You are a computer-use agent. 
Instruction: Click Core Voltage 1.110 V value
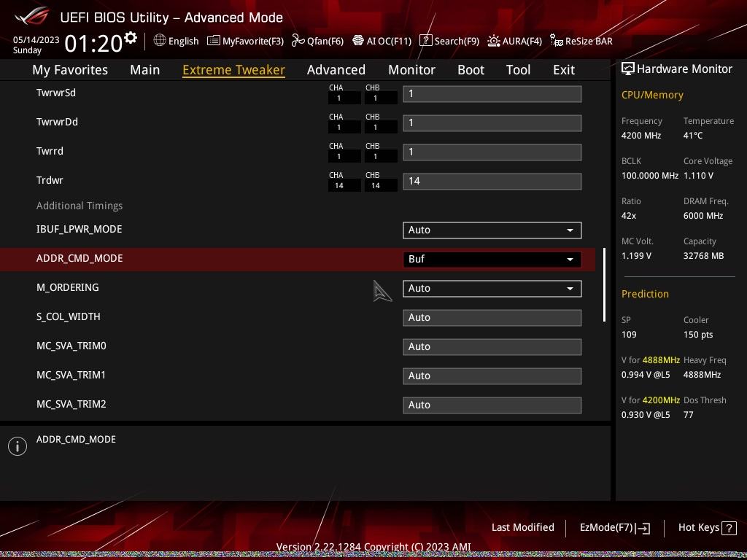pyautogui.click(x=698, y=176)
